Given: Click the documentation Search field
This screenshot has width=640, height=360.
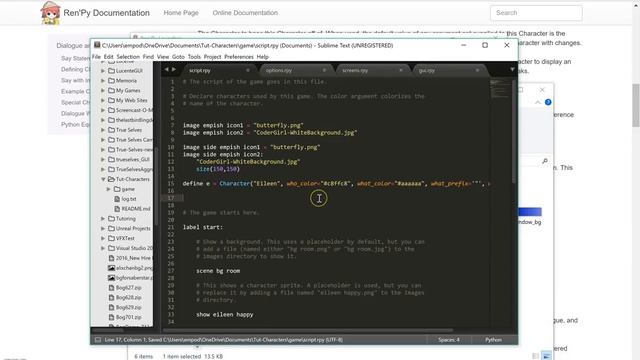Looking at the screenshot, I should coord(536,13).
